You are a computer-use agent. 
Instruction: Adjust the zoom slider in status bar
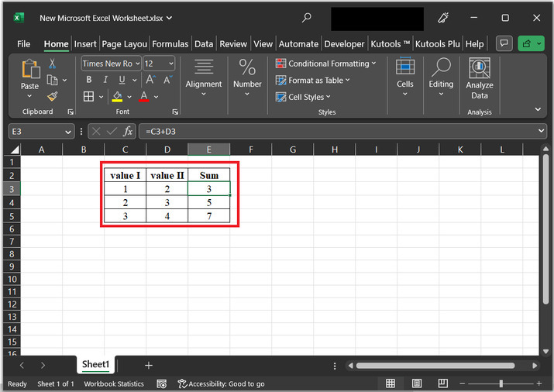pos(501,383)
